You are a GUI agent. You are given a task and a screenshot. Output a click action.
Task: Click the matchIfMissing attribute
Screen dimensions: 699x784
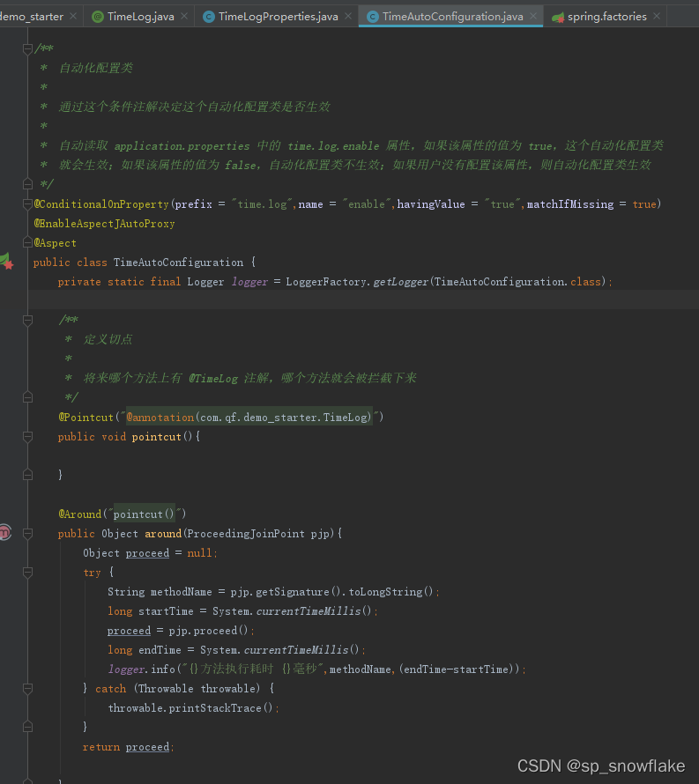(570, 204)
